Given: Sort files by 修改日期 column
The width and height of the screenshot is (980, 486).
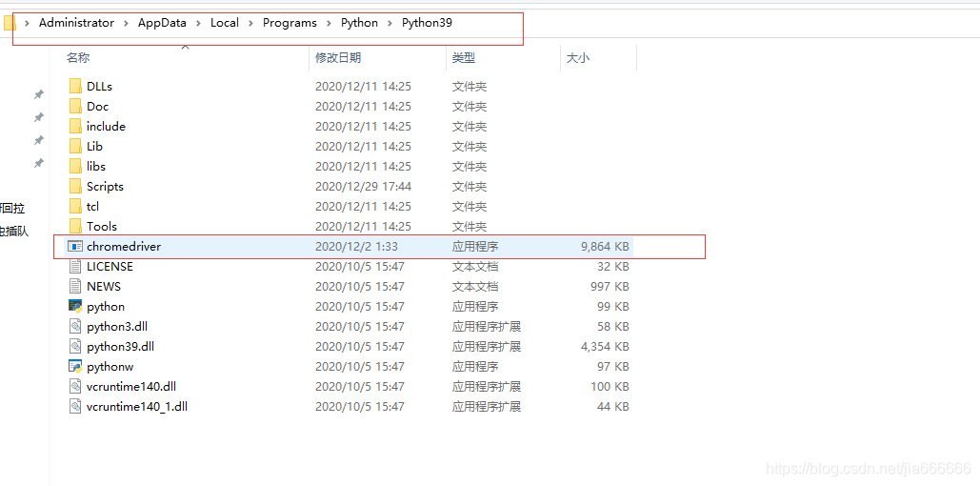Looking at the screenshot, I should tap(338, 58).
